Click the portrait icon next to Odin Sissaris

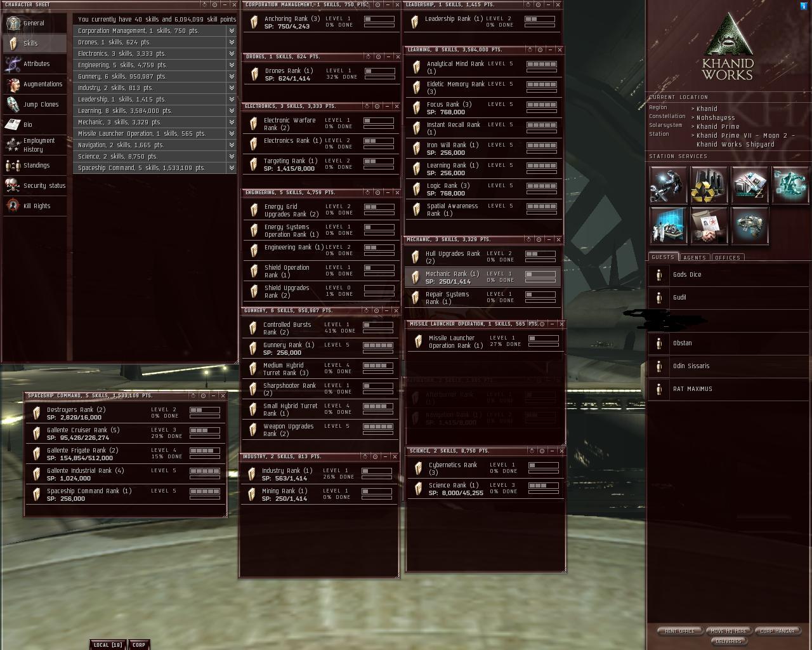pyautogui.click(x=659, y=366)
